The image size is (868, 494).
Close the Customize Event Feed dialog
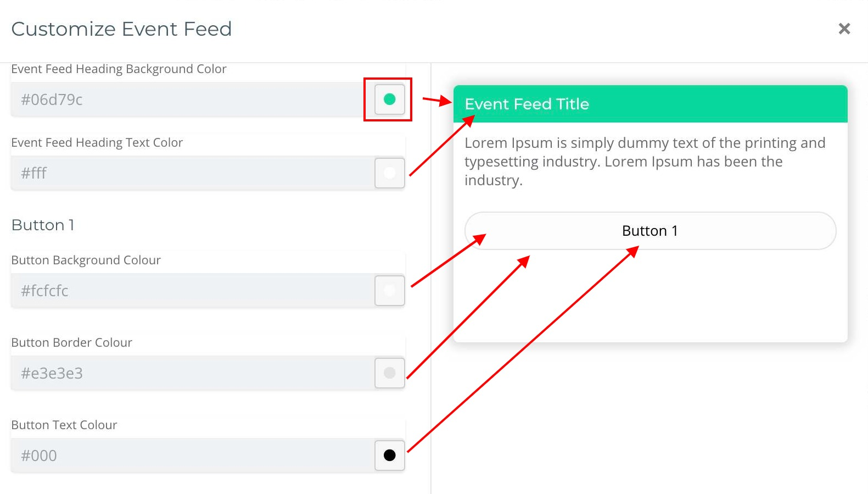[844, 29]
